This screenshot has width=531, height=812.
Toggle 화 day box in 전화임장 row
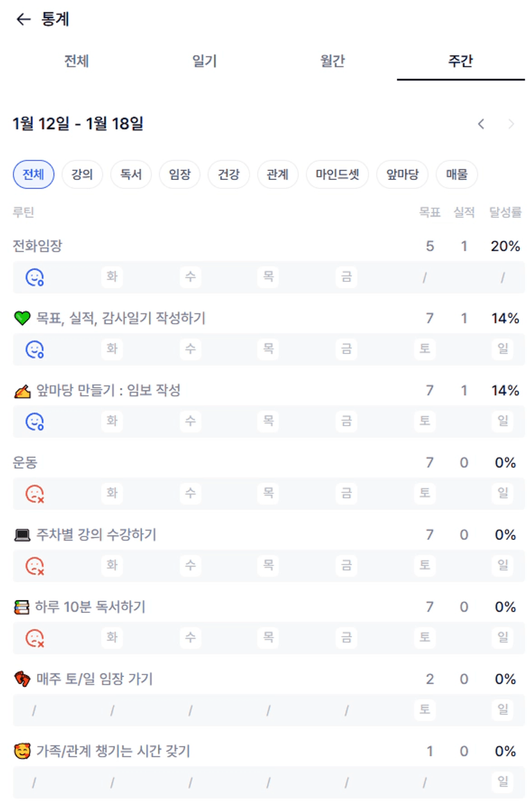pyautogui.click(x=112, y=278)
